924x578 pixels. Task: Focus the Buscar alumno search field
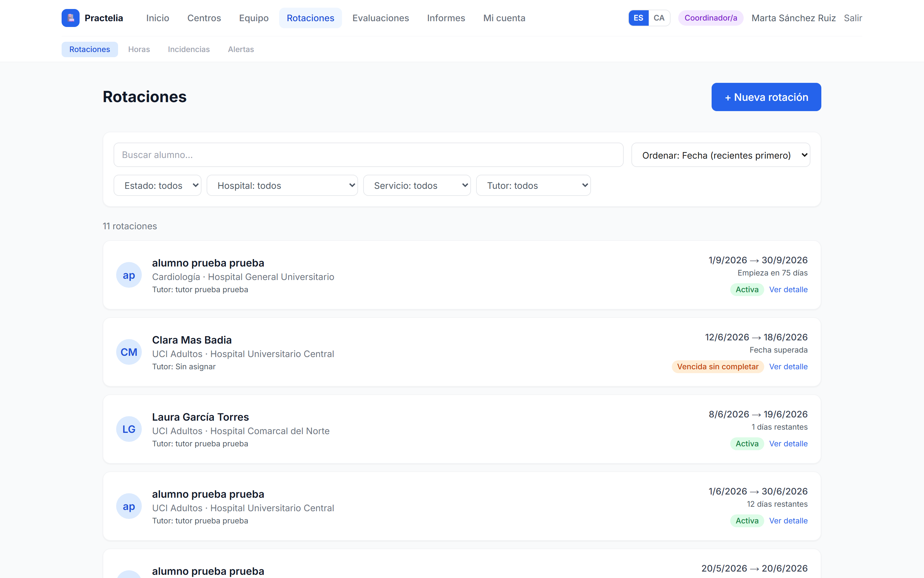click(368, 155)
